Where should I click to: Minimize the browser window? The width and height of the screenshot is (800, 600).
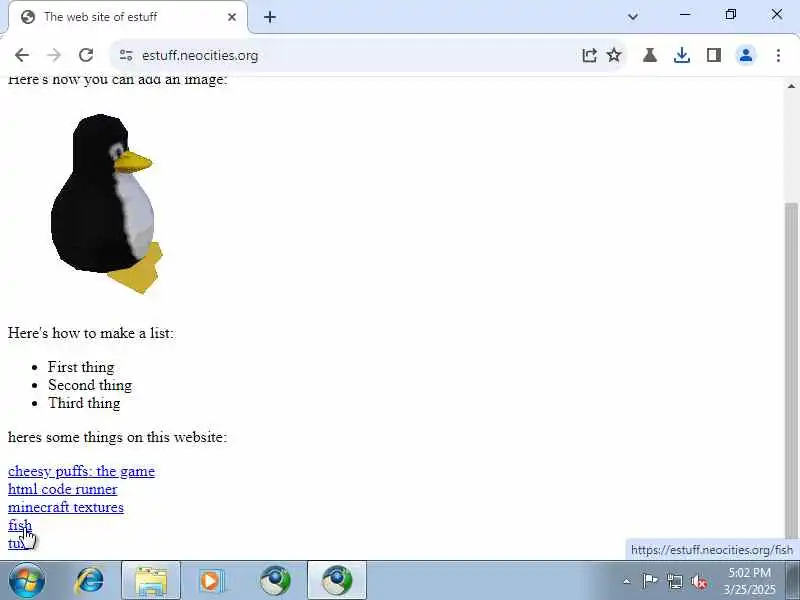685,15
